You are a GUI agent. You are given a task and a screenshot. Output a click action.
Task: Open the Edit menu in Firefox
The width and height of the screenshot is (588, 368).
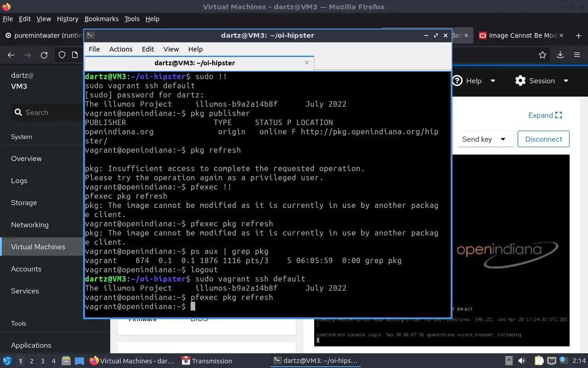[25, 19]
